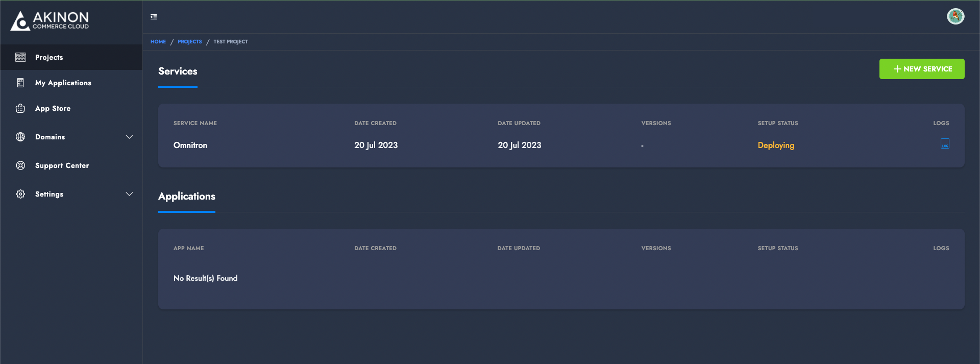Click the Domains globe icon
This screenshot has height=364, width=980.
tap(20, 137)
